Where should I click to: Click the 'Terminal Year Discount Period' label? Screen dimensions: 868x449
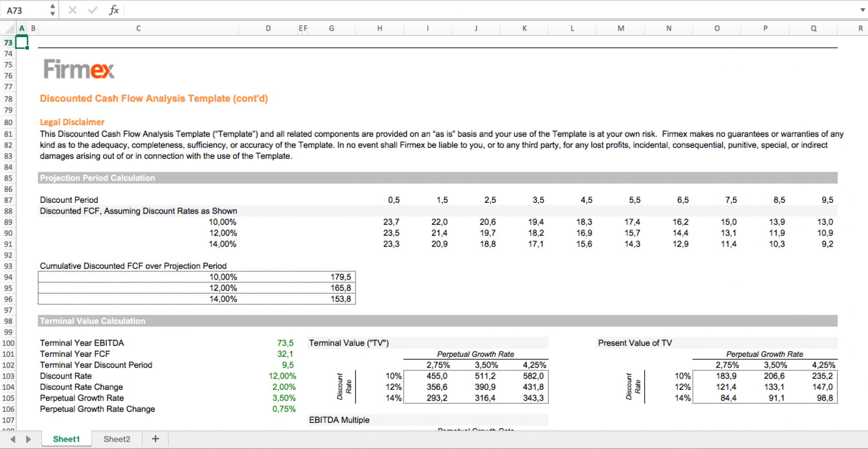pyautogui.click(x=96, y=365)
